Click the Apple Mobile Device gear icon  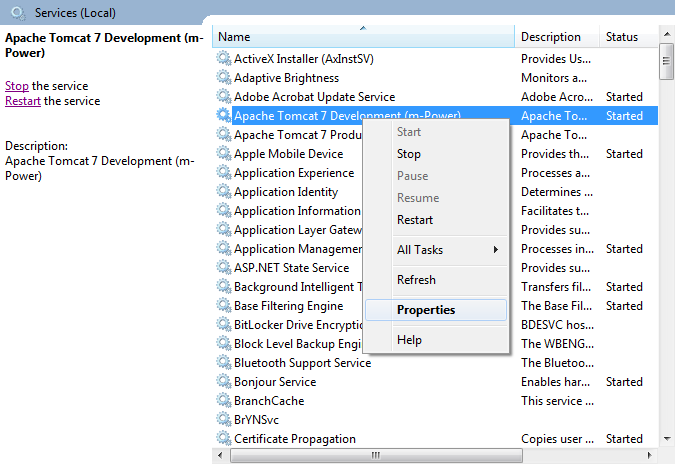(223, 153)
